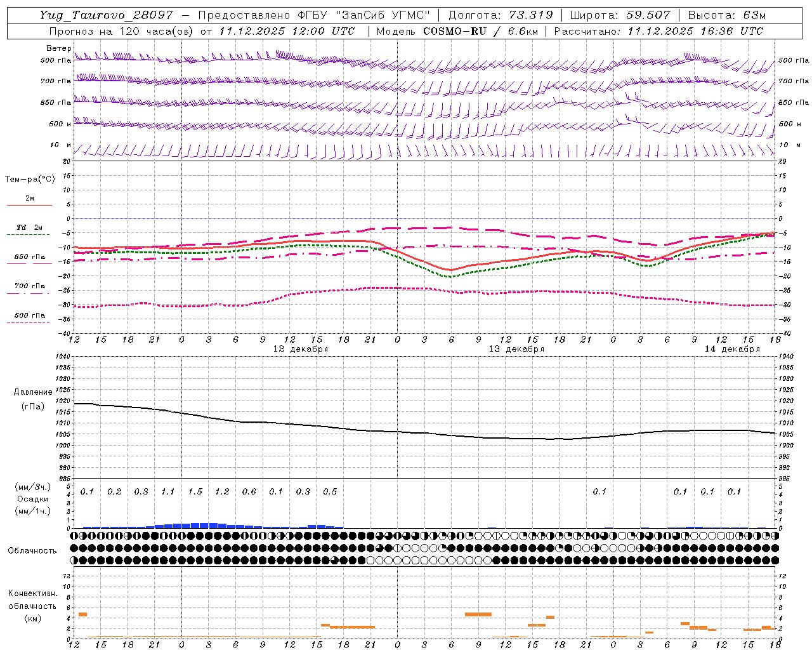812x650 pixels.
Task: Click the 'Td 2м' dew point legend label
Action: 30,227
